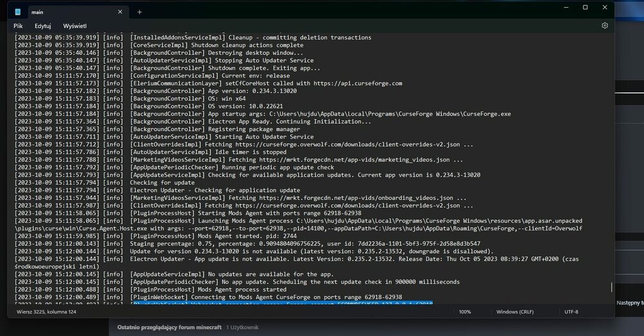Viewport: 644px width, 336px height.
Task: Click the CurseForge.exe path in startup args
Action: [x=390, y=114]
